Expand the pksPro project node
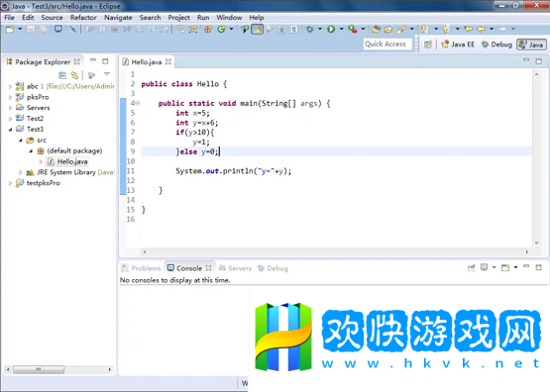 click(x=10, y=97)
